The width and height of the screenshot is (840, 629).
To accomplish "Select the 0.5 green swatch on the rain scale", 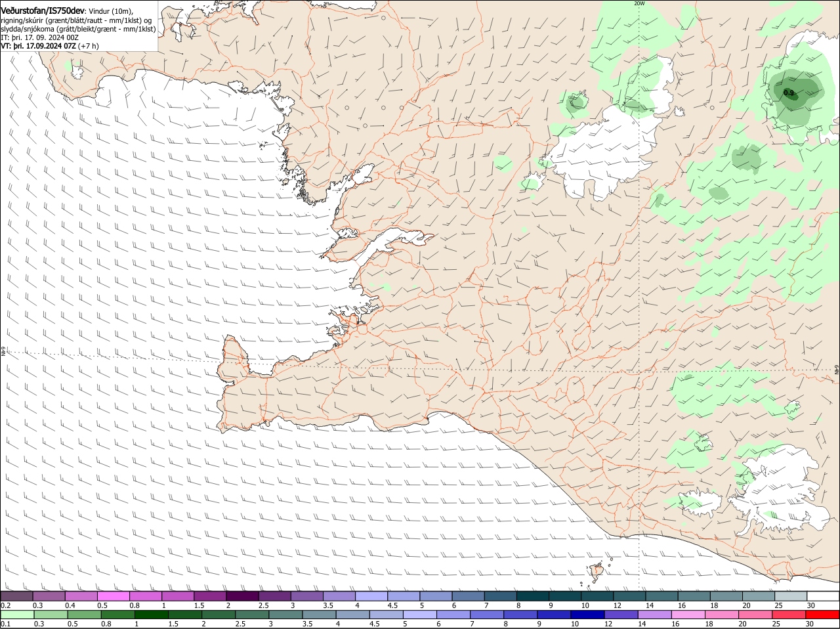I will click(84, 615).
